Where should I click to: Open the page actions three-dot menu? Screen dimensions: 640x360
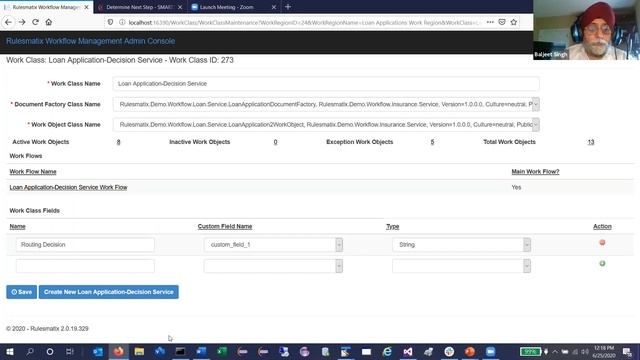pos(490,22)
